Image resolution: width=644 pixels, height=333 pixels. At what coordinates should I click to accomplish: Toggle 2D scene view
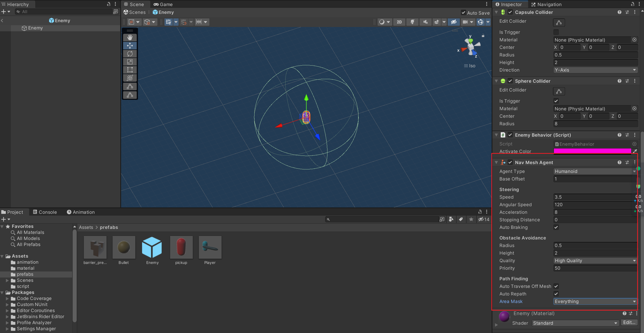pyautogui.click(x=399, y=22)
